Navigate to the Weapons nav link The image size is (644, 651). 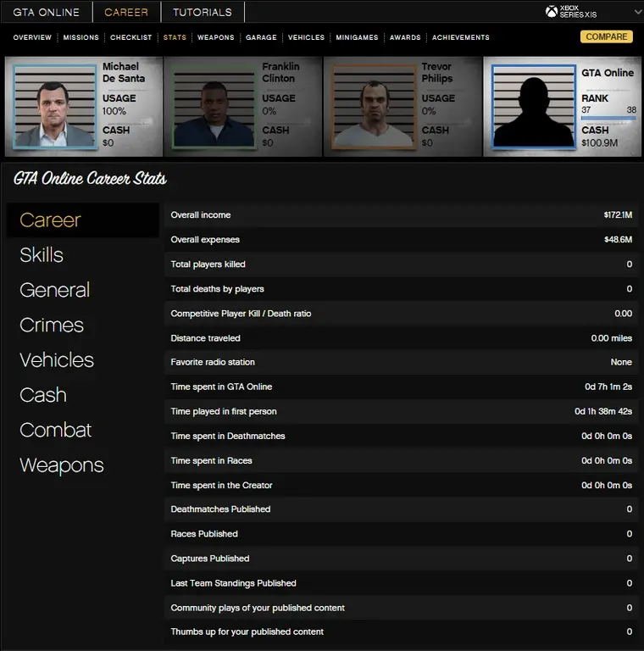215,37
